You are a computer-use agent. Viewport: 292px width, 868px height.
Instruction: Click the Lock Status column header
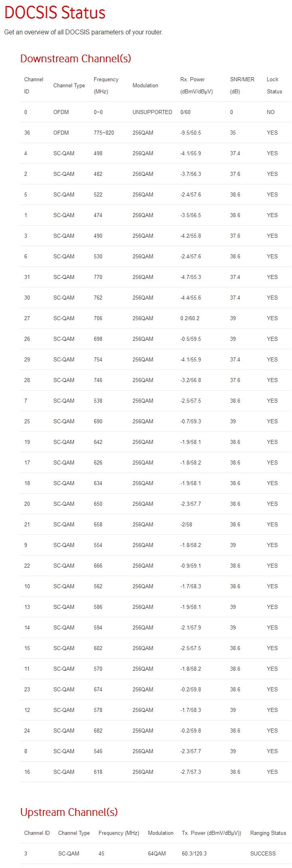click(x=274, y=85)
